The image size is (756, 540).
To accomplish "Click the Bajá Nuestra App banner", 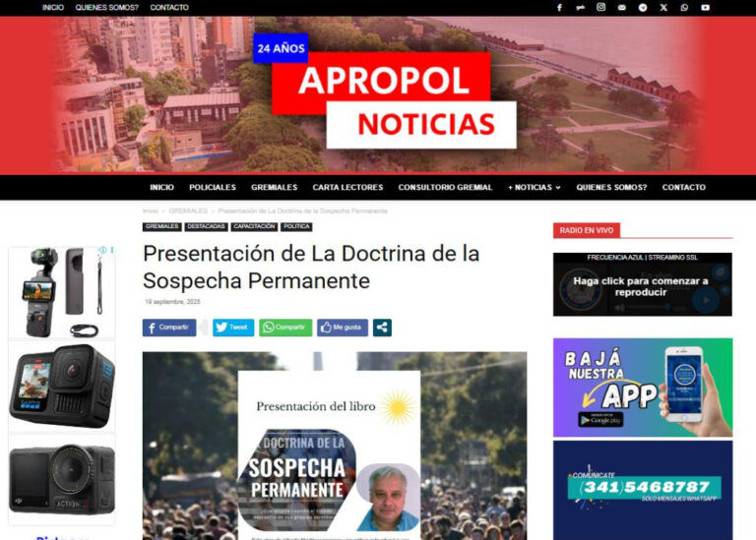I will pos(643,388).
